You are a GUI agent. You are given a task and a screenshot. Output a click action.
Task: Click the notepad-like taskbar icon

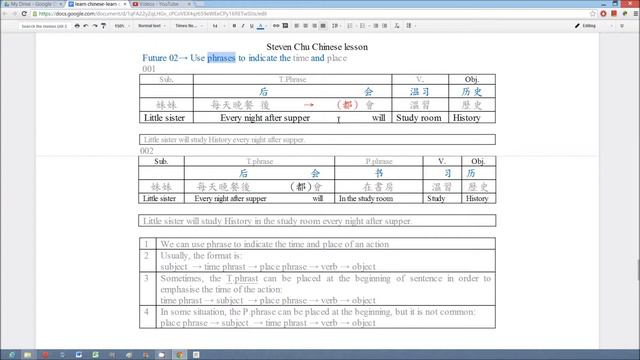click(196, 355)
